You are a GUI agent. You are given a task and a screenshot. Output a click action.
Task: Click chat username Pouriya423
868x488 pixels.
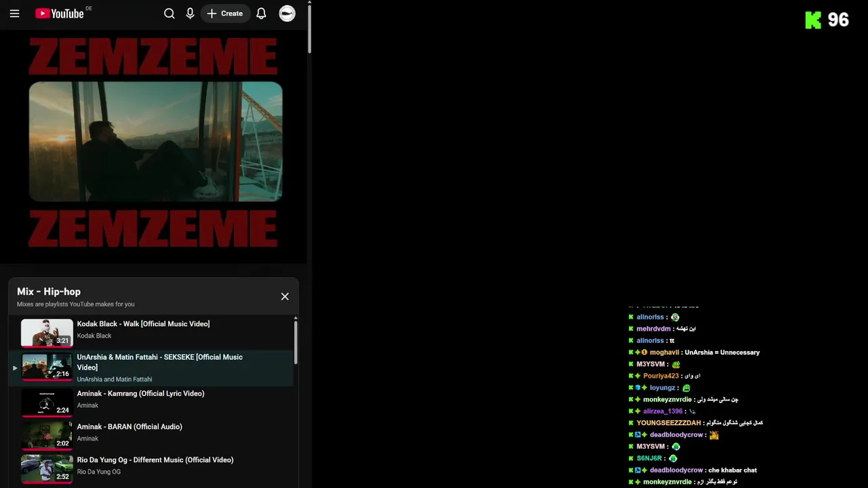pos(660,376)
